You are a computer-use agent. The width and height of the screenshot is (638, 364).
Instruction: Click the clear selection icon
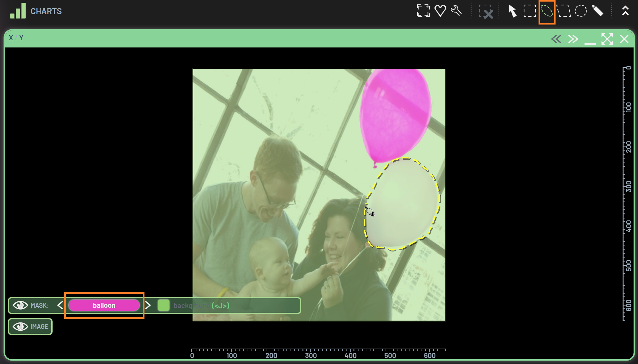pyautogui.click(x=486, y=12)
